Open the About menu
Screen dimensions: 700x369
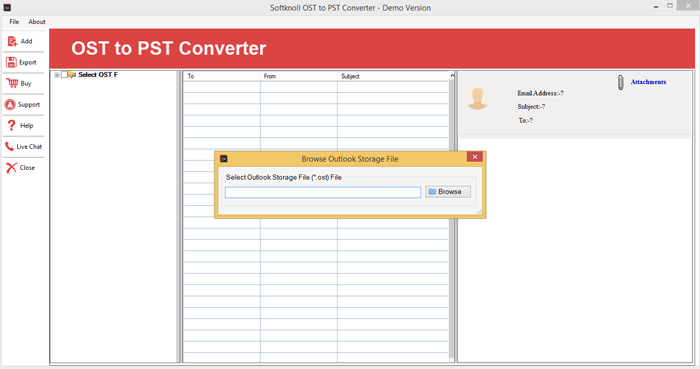[37, 21]
